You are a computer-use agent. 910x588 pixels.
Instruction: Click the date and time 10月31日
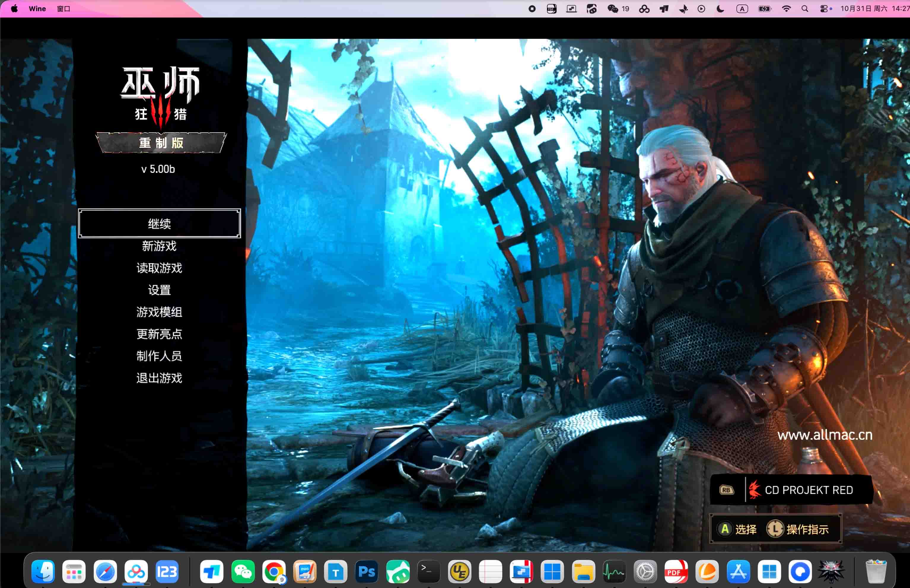875,8
